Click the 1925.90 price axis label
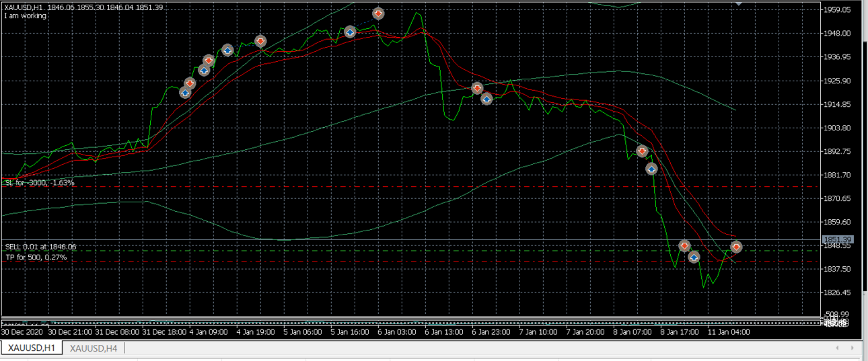868x361 pixels. [838, 81]
